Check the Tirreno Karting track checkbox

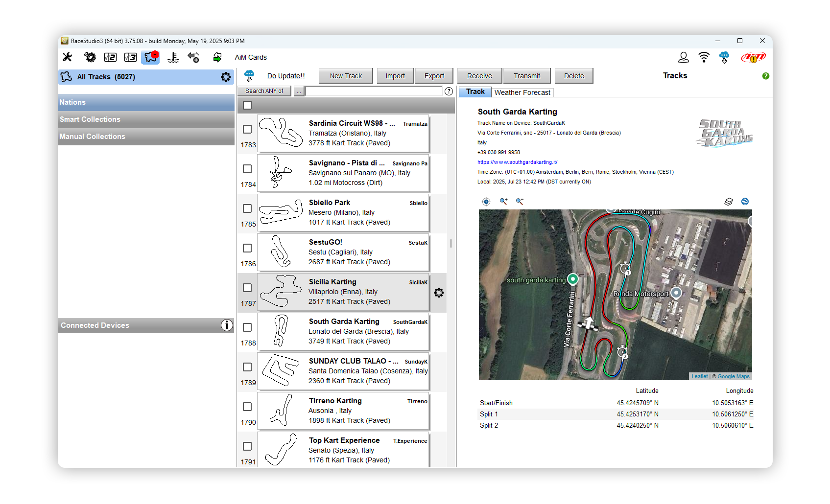click(x=247, y=407)
